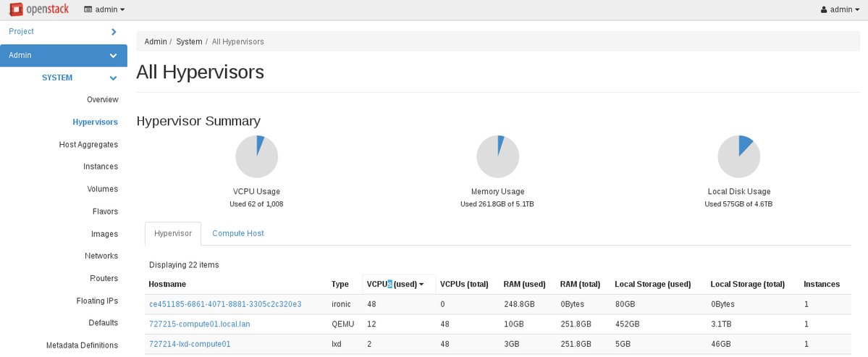This screenshot has height=357, width=868.
Task: Sort by the Instances column
Action: (822, 285)
